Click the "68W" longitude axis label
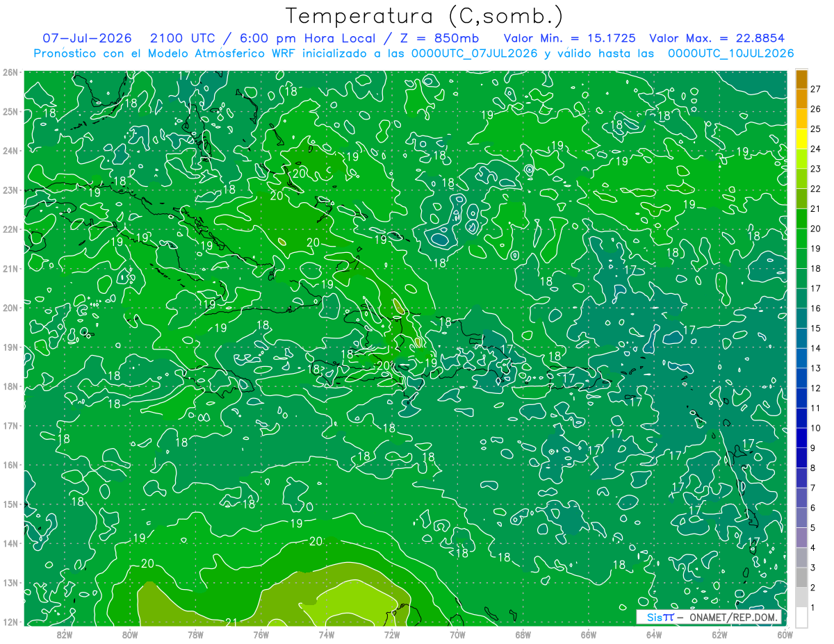Image resolution: width=834 pixels, height=644 pixels. (523, 634)
